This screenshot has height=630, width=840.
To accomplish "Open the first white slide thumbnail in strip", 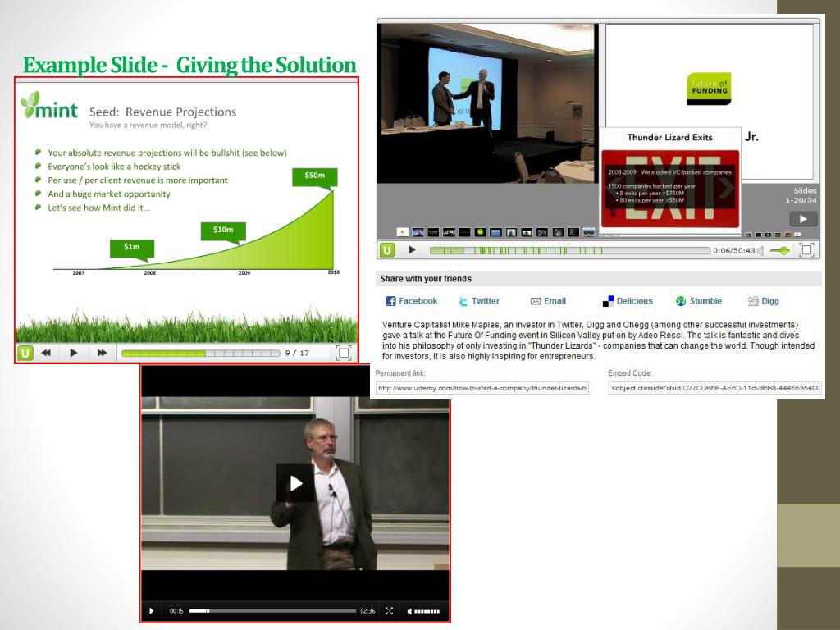I will pyautogui.click(x=402, y=232).
